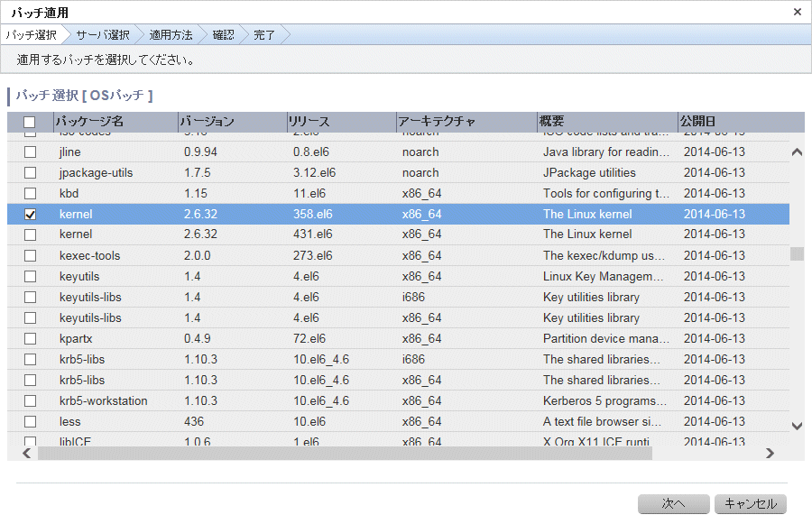This screenshot has width=812, height=524.
Task: Click the kbd package name
Action: click(x=69, y=194)
